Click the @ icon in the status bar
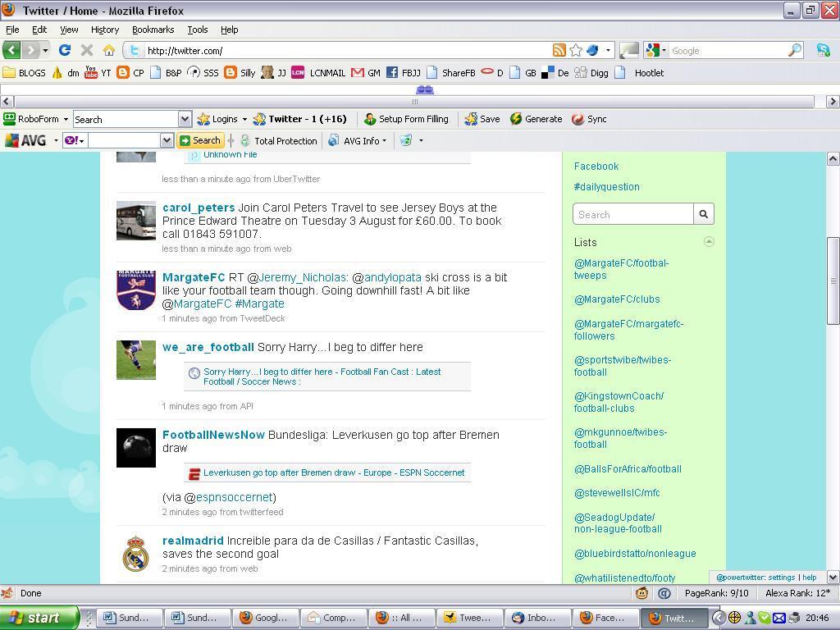 click(x=664, y=593)
